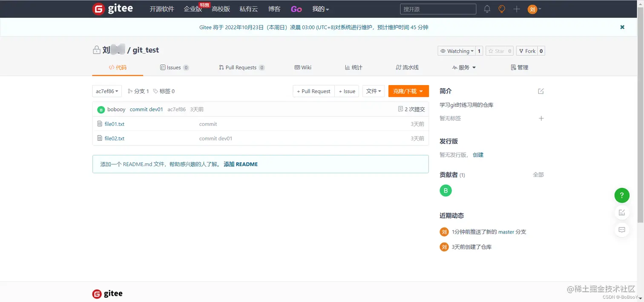Open the plus create menu in header
This screenshot has height=302, width=644.
pos(517,9)
